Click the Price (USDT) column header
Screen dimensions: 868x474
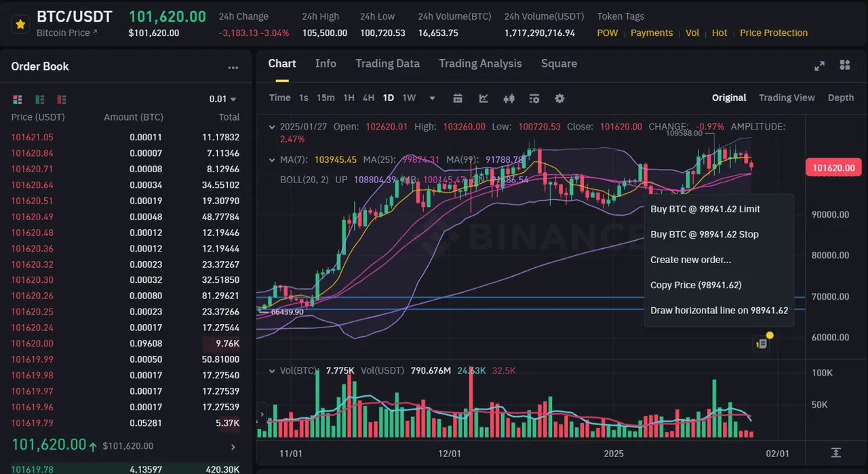(x=38, y=117)
